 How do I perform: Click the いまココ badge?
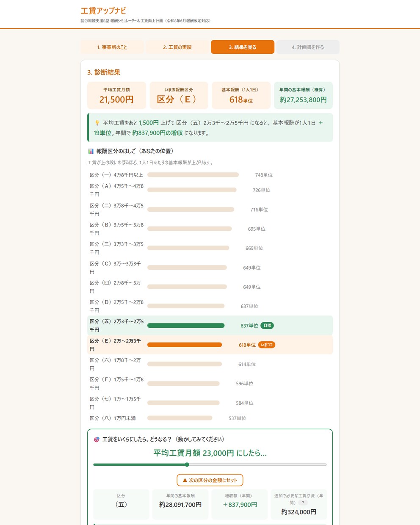pos(267,345)
